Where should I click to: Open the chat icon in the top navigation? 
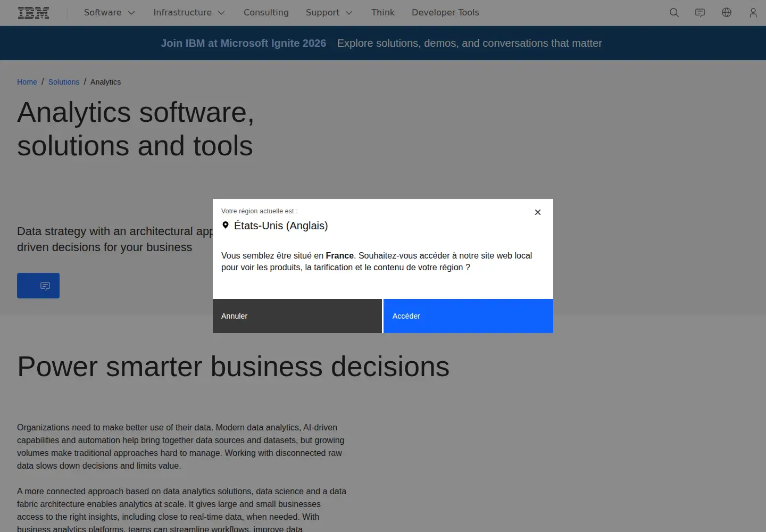[700, 13]
